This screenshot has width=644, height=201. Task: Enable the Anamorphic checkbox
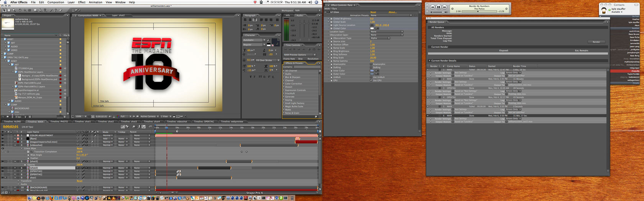[x=371, y=64]
